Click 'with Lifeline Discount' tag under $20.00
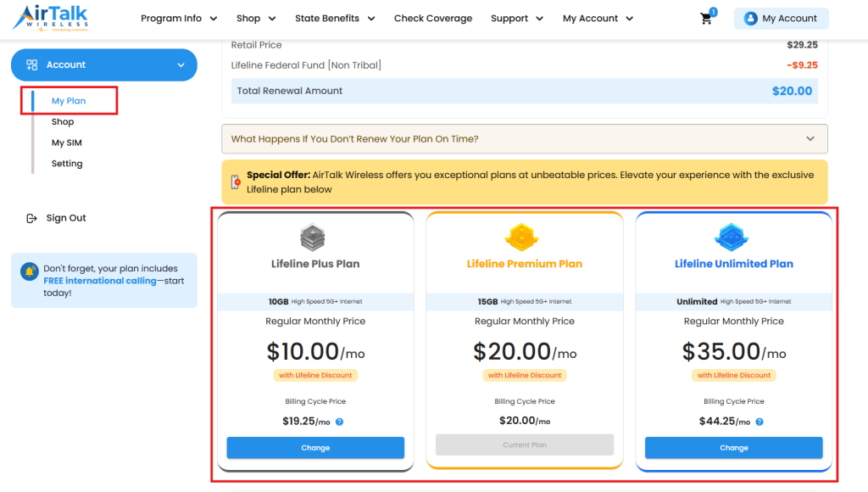This screenshot has height=492, width=868. (524, 375)
